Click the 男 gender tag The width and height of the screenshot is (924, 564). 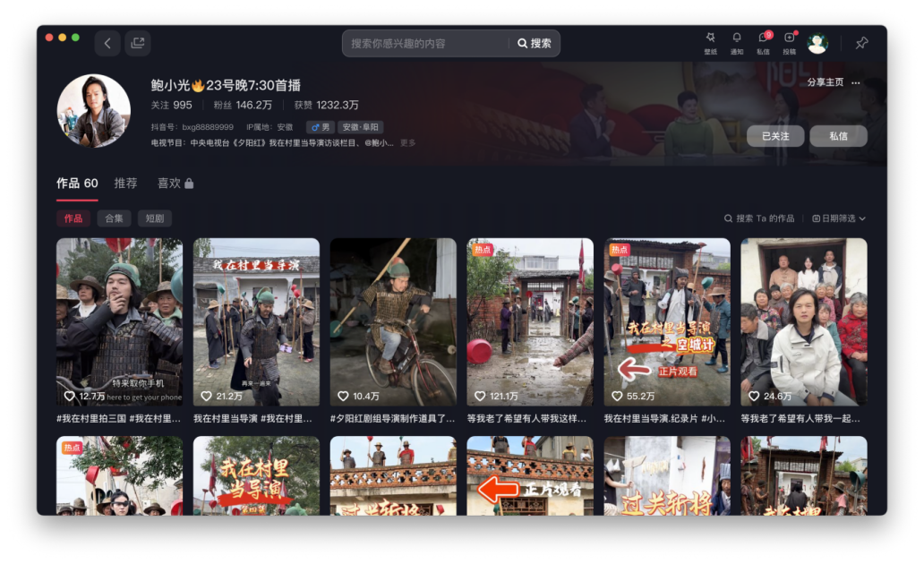[321, 127]
